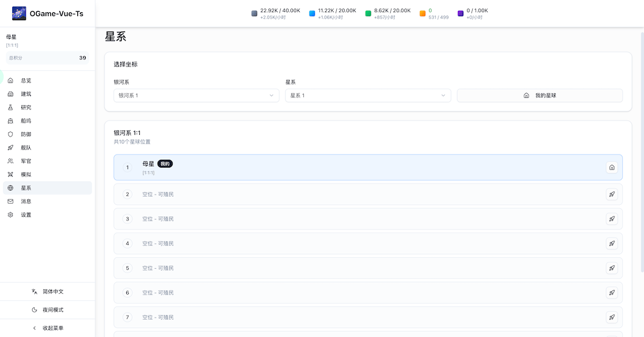Click the metal resource icon in top bar
The width and height of the screenshot is (644, 337).
click(254, 14)
